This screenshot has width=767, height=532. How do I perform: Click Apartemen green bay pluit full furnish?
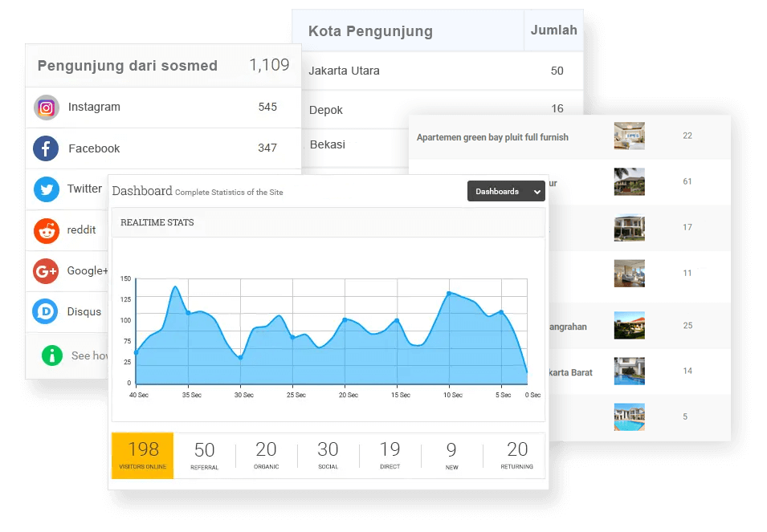coord(492,137)
